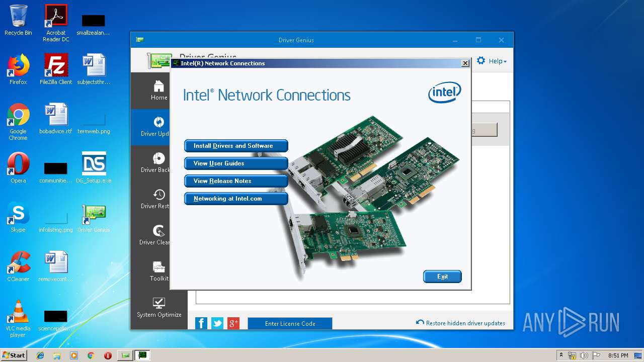Exit the Intel Network Connections dialog

point(442,277)
